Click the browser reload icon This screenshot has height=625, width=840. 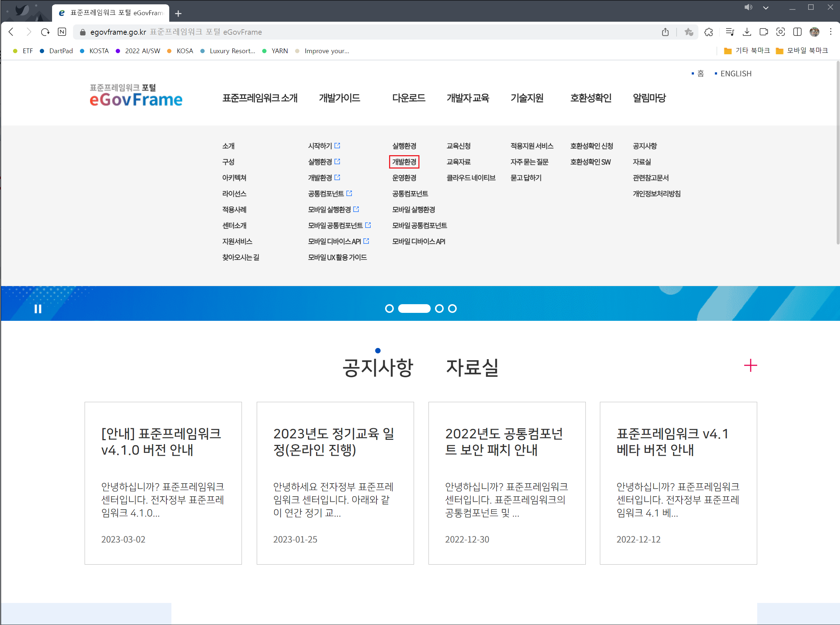(x=46, y=32)
